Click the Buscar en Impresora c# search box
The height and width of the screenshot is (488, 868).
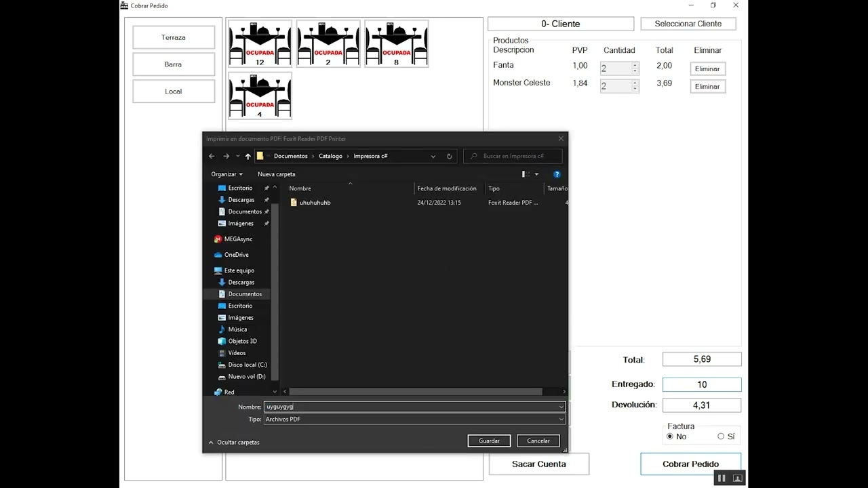pos(513,156)
